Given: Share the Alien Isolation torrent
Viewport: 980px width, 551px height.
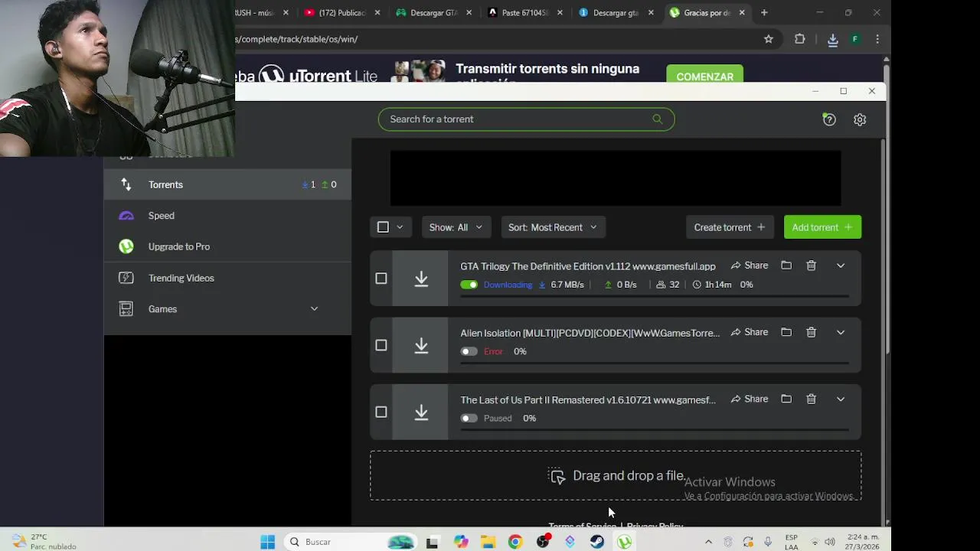Looking at the screenshot, I should pos(750,332).
